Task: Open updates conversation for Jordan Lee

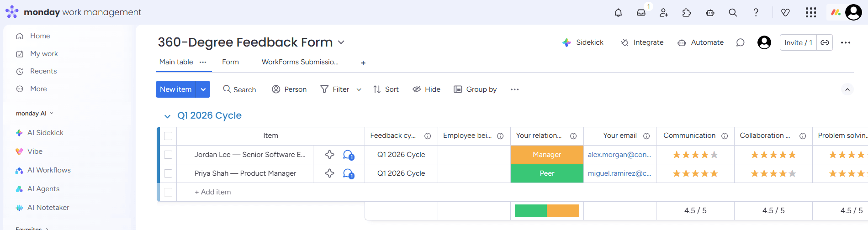Action: (x=348, y=155)
